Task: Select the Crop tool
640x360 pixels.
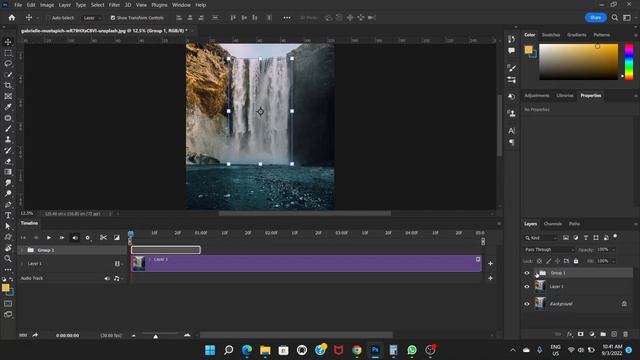Action: coord(8,85)
